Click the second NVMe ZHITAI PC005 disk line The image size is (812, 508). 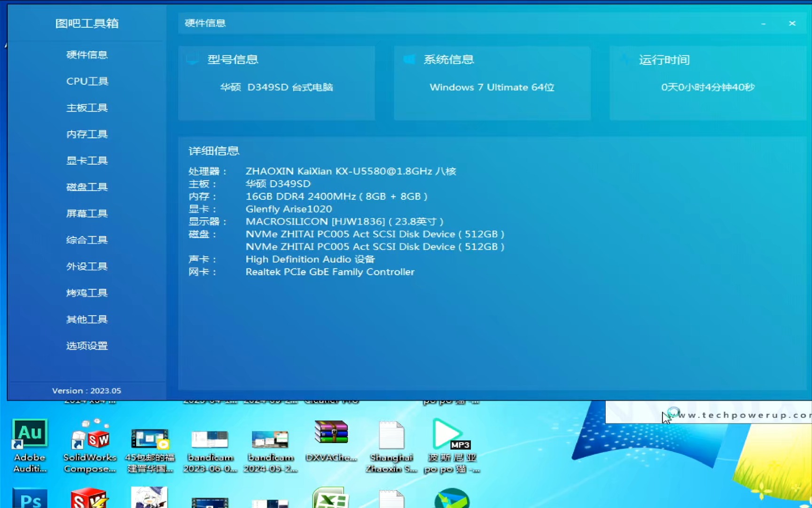tap(375, 247)
